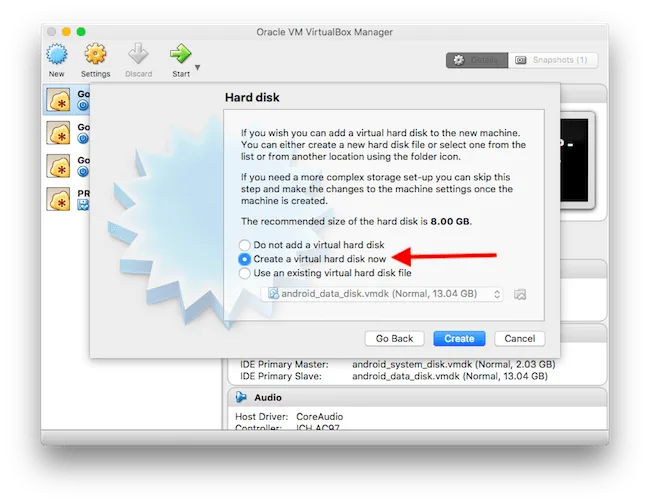
Task: Open Settings gear in toolbar
Action: 95,54
